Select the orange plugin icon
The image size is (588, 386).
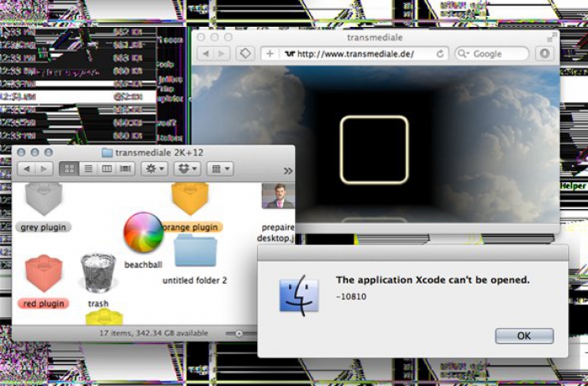tap(190, 199)
